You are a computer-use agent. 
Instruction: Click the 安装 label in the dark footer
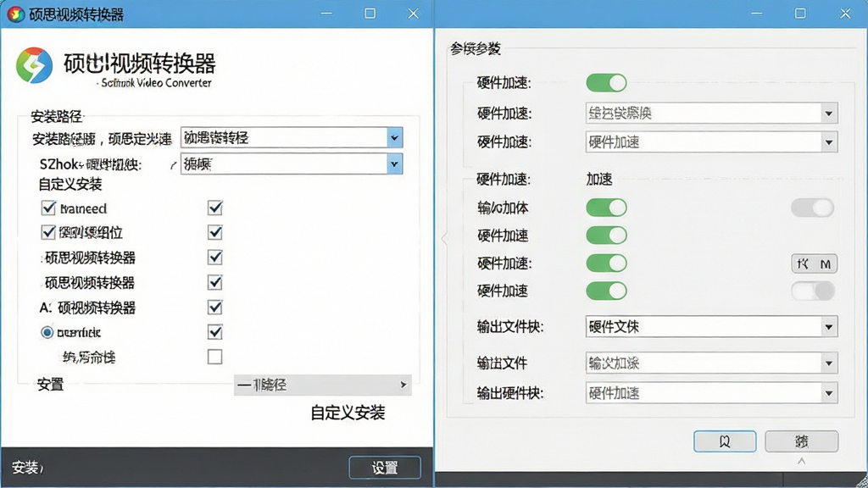pyautogui.click(x=27, y=468)
